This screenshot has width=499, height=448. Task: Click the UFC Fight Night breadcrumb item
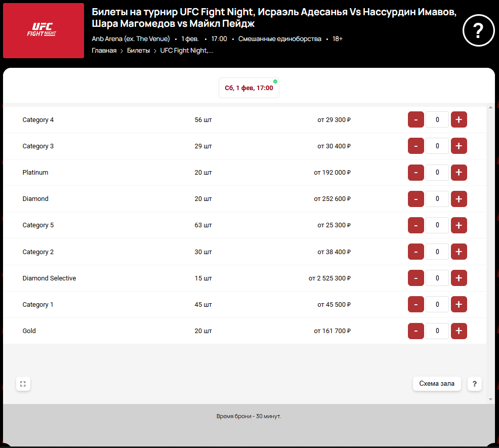pos(186,51)
